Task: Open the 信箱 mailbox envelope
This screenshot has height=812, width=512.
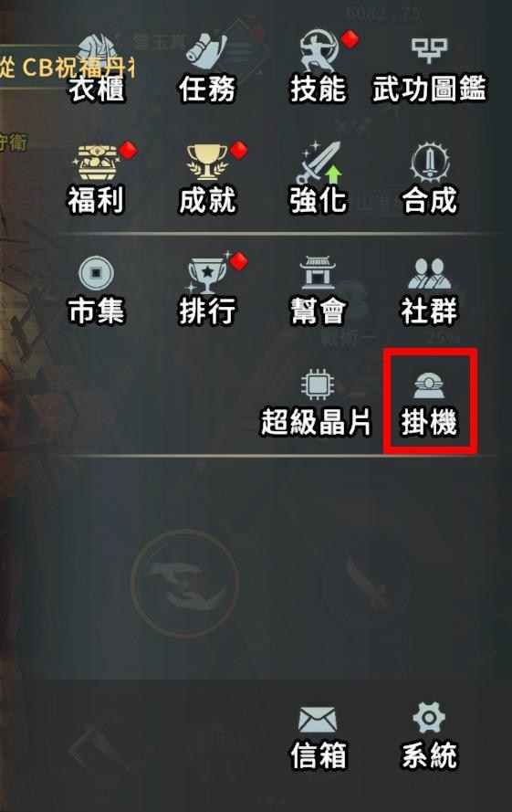Action: click(318, 737)
